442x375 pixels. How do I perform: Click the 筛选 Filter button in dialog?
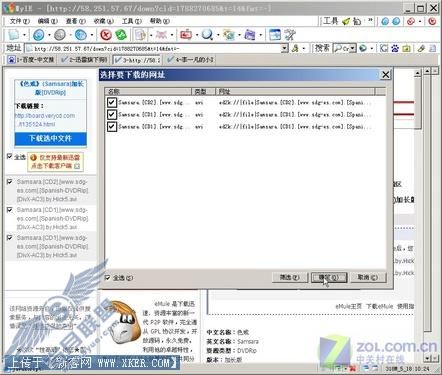pyautogui.click(x=289, y=277)
